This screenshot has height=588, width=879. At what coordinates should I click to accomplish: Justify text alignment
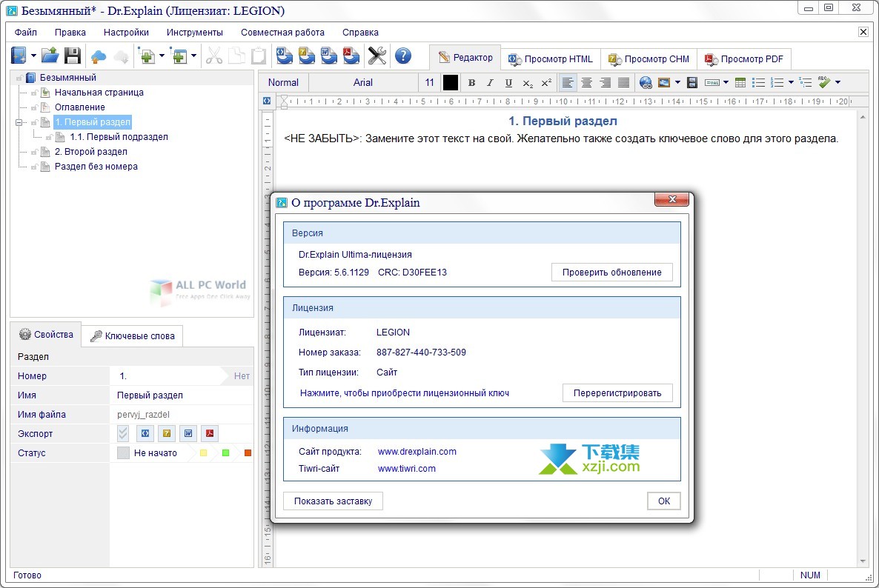tap(623, 83)
